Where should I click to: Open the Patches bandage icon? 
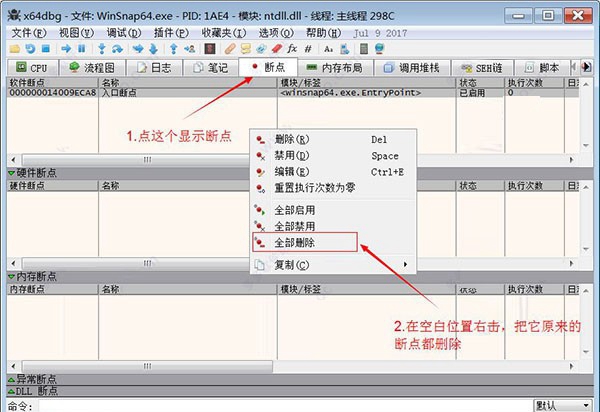point(230,49)
